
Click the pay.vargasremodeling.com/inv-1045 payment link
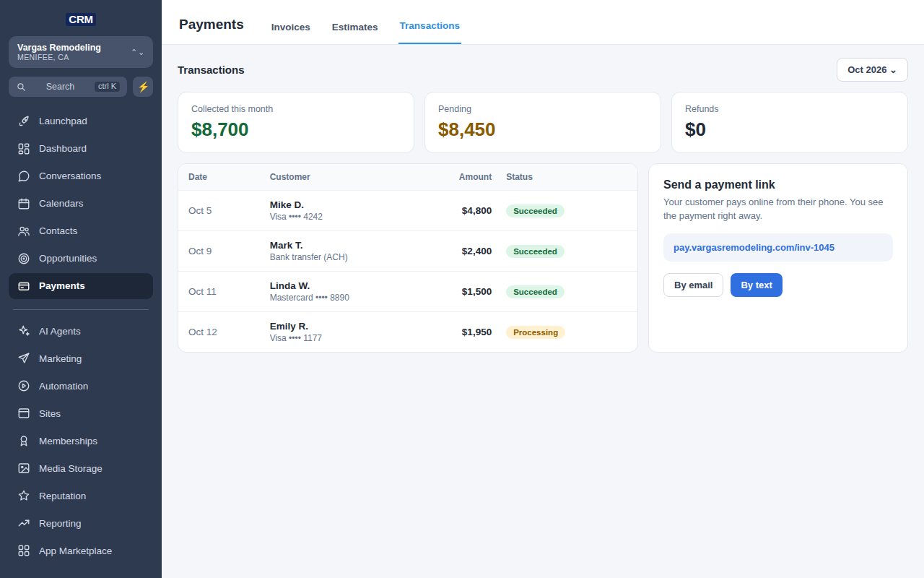(754, 248)
